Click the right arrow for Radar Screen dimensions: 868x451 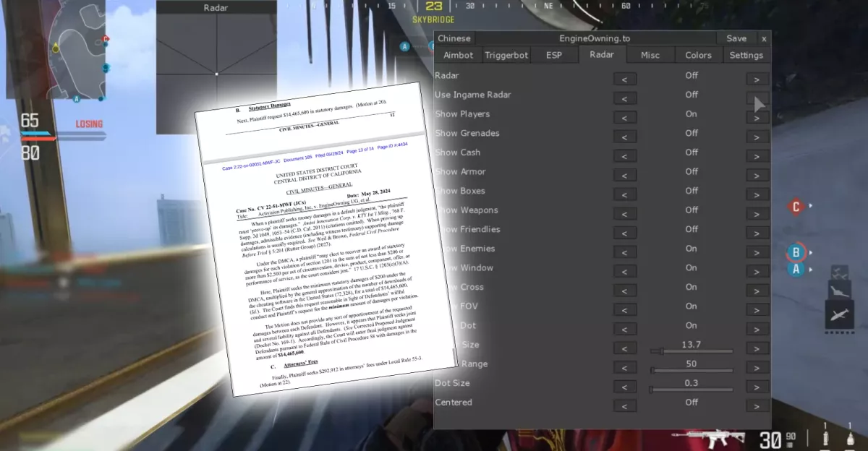click(x=757, y=80)
